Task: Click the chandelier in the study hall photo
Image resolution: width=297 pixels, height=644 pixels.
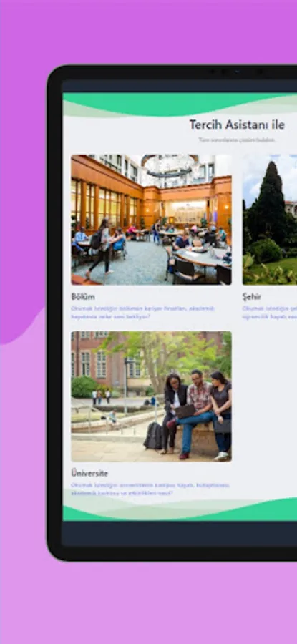Action: pyautogui.click(x=170, y=165)
